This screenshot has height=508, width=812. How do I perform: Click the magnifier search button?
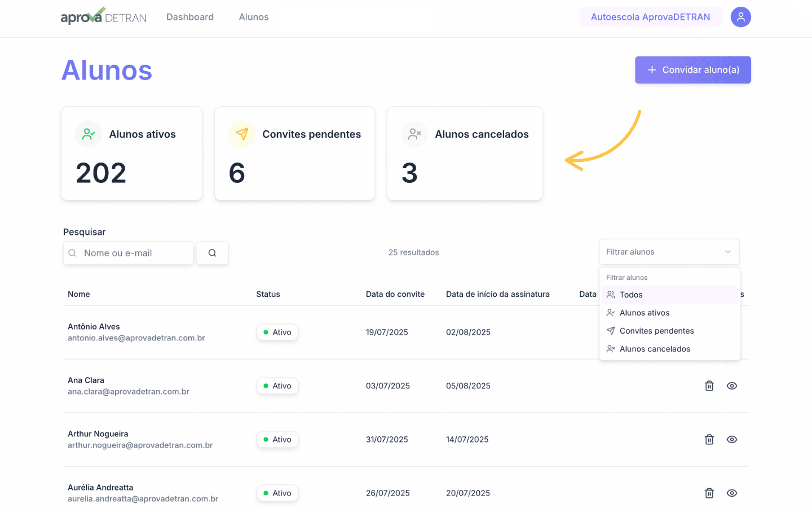tap(212, 253)
